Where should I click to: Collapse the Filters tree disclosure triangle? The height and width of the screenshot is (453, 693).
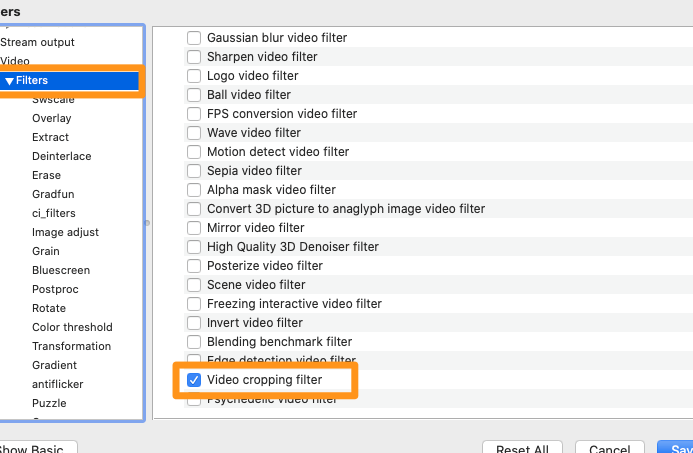click(9, 81)
